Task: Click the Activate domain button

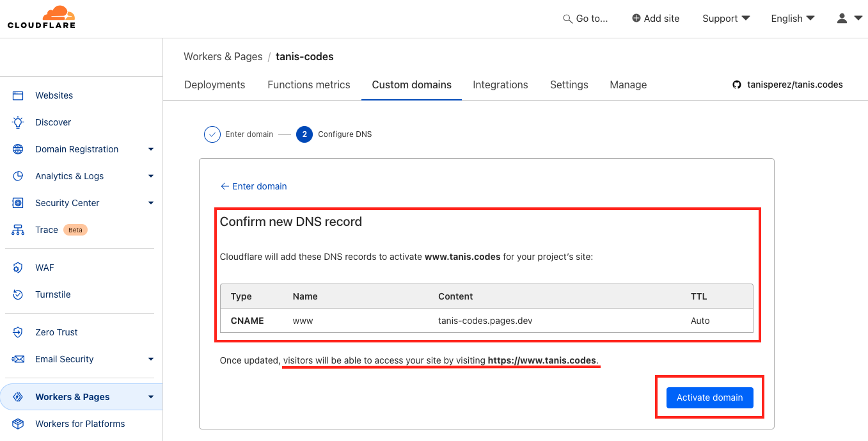Action: [x=709, y=397]
